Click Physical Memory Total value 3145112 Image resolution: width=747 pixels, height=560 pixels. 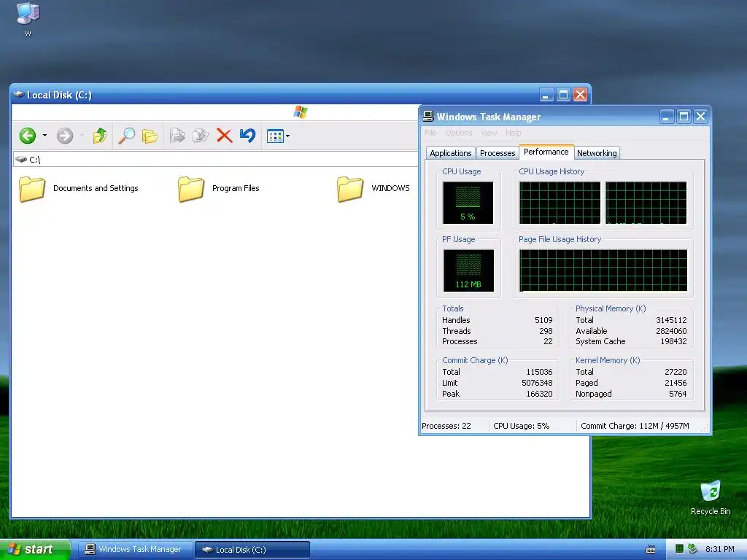click(x=671, y=321)
